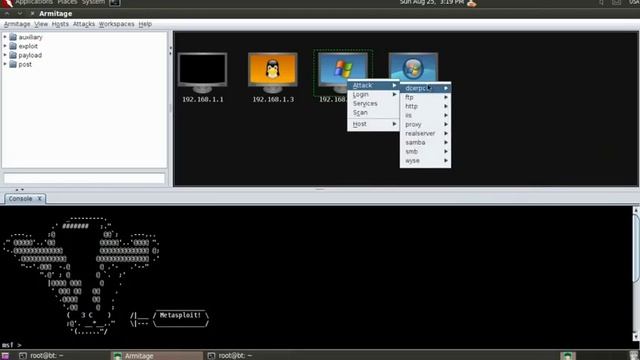Close the Console tab

pyautogui.click(x=40, y=199)
